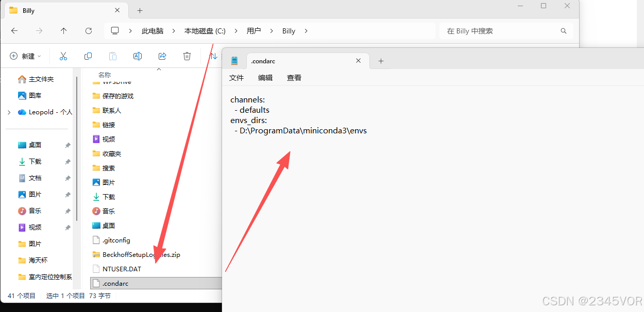Click the sort icon in Explorer toolbar
The height and width of the screenshot is (312, 644).
coord(213,56)
